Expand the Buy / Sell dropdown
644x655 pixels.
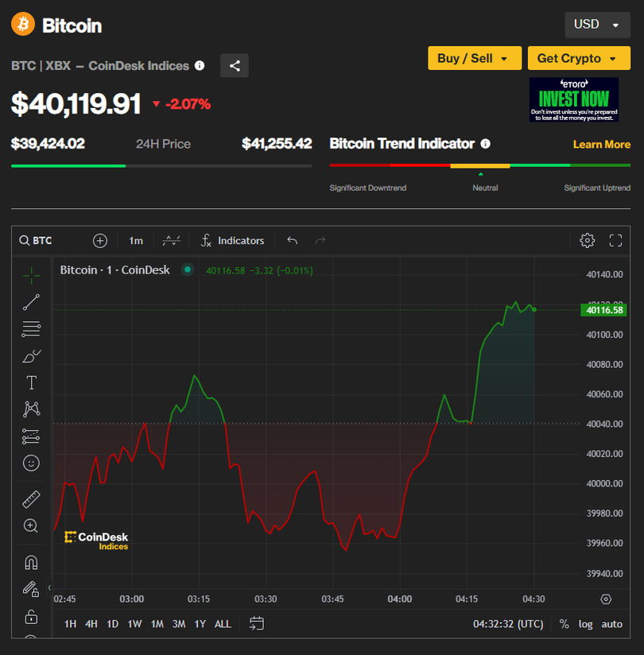(474, 58)
